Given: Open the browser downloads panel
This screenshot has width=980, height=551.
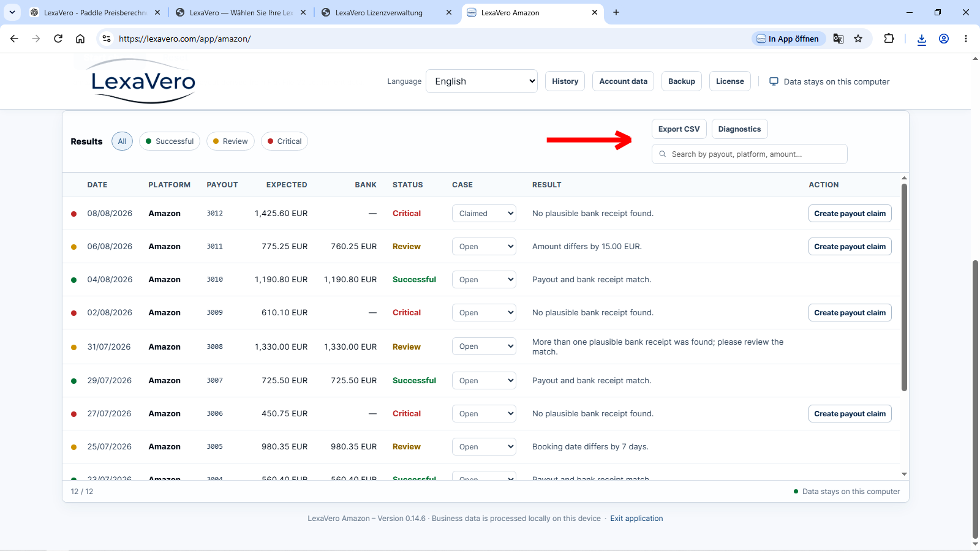Looking at the screenshot, I should [x=921, y=39].
